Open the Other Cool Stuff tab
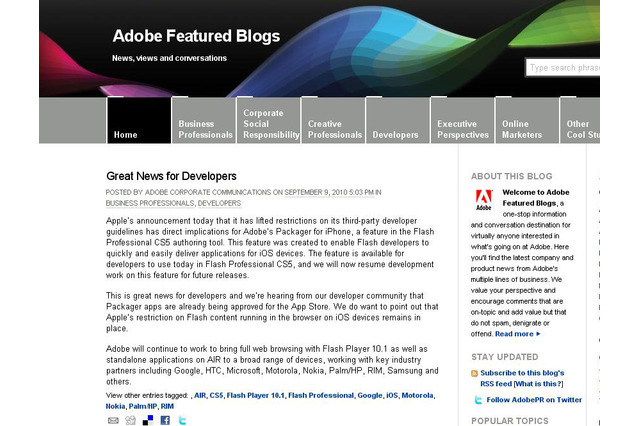 [x=580, y=120]
